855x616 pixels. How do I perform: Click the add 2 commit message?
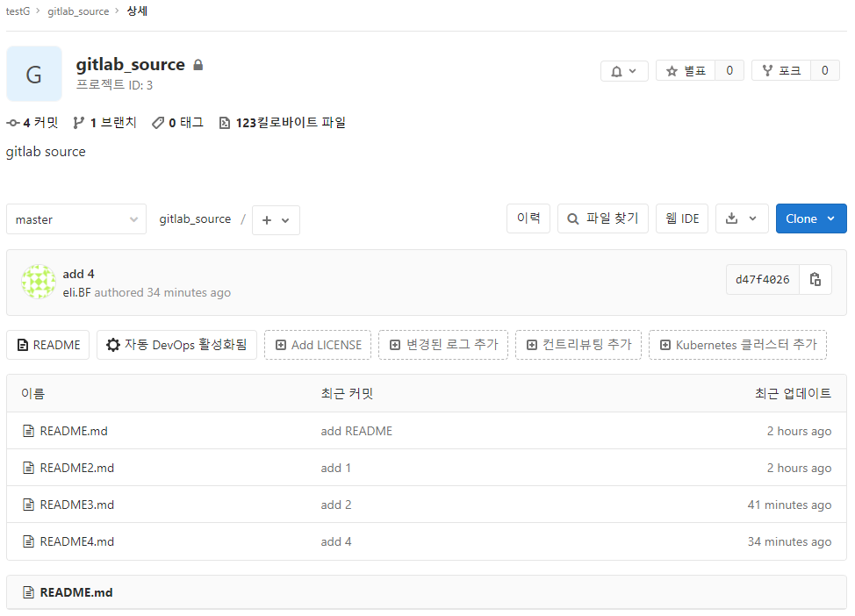pyautogui.click(x=336, y=505)
